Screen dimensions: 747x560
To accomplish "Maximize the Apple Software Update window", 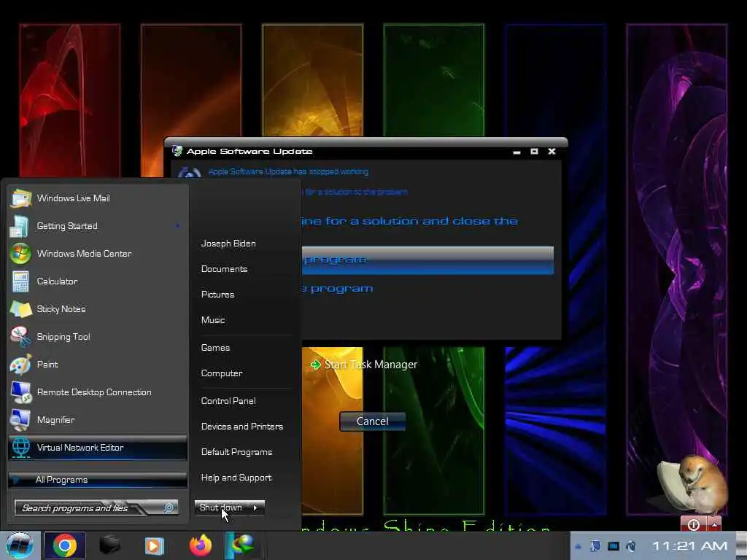I will click(x=535, y=152).
